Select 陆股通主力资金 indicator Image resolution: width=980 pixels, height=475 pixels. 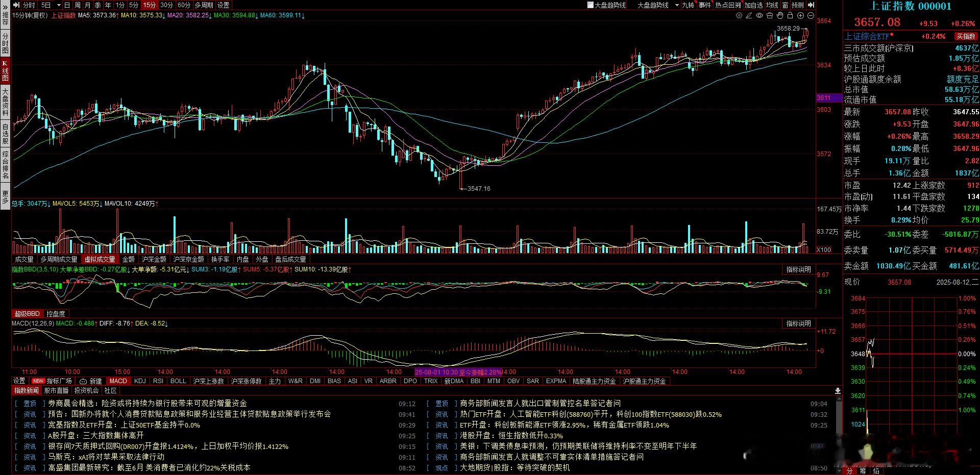pyautogui.click(x=594, y=381)
